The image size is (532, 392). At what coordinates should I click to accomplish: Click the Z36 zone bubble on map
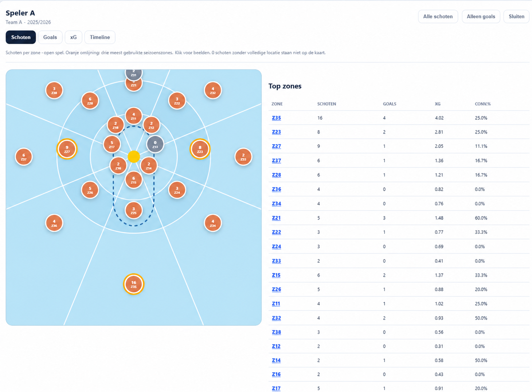(x=54, y=223)
